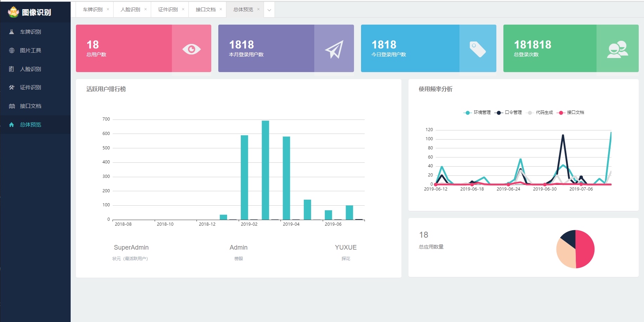The width and height of the screenshot is (644, 322).
Task: Click the 总用户数 card value 18
Action: [93, 45]
